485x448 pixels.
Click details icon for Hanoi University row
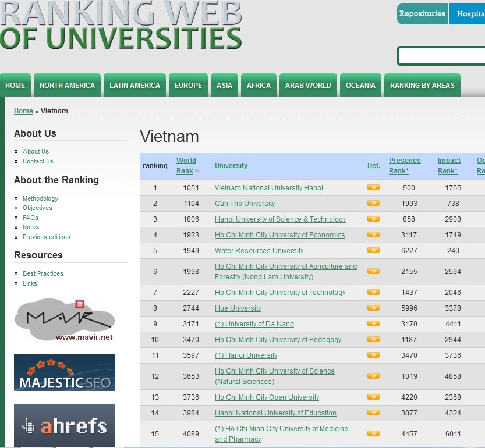click(x=373, y=355)
